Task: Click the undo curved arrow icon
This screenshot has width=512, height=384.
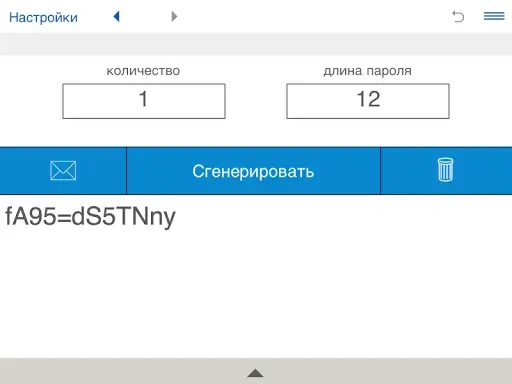Action: tap(458, 16)
